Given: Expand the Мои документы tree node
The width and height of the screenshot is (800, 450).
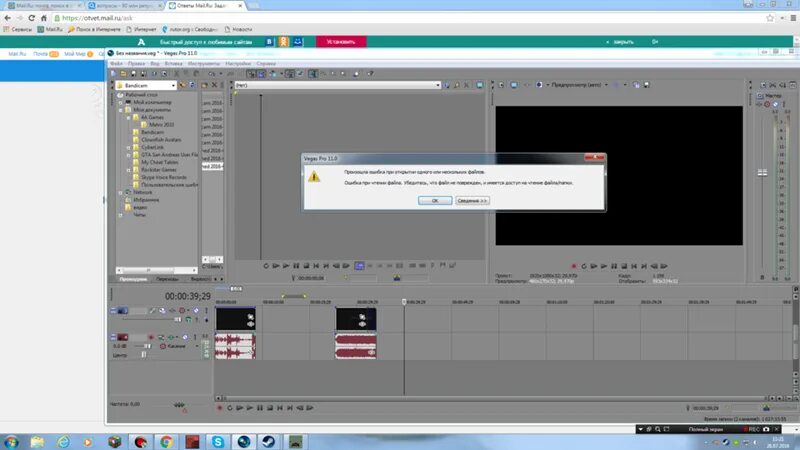Looking at the screenshot, I should [x=121, y=110].
